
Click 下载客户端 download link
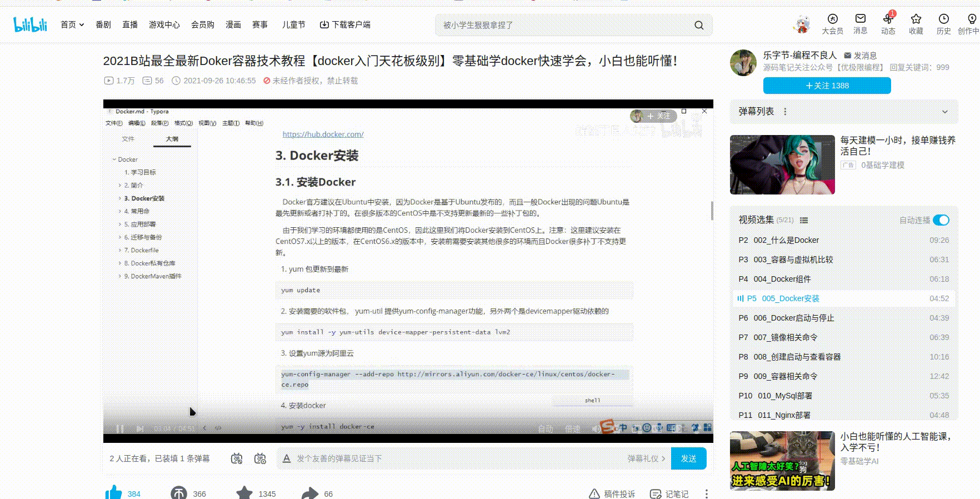(x=345, y=24)
